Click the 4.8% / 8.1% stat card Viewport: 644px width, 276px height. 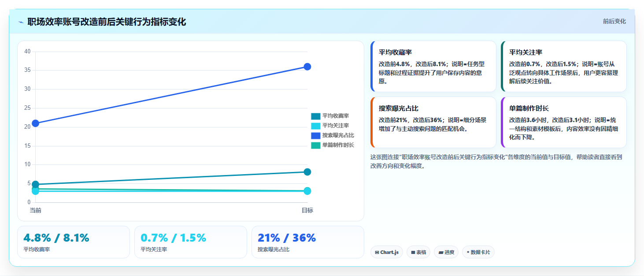point(74,242)
